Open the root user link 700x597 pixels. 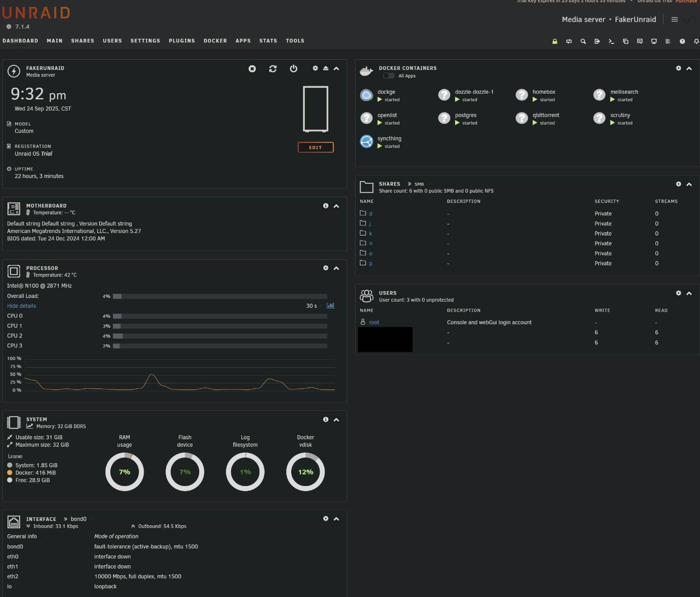pos(374,322)
